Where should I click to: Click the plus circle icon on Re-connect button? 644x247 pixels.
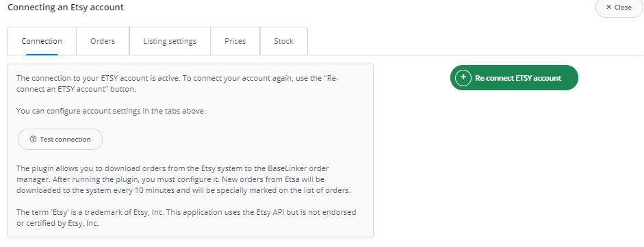pos(463,77)
